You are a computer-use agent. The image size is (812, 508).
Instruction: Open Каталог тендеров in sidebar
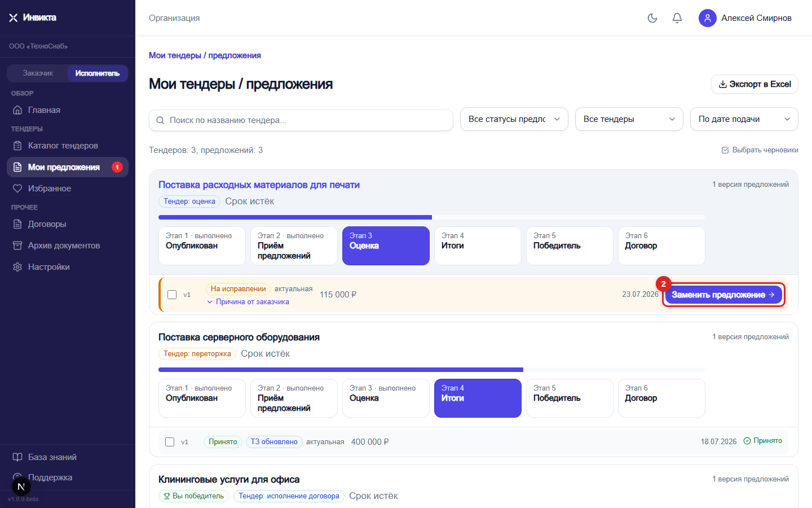(68, 146)
